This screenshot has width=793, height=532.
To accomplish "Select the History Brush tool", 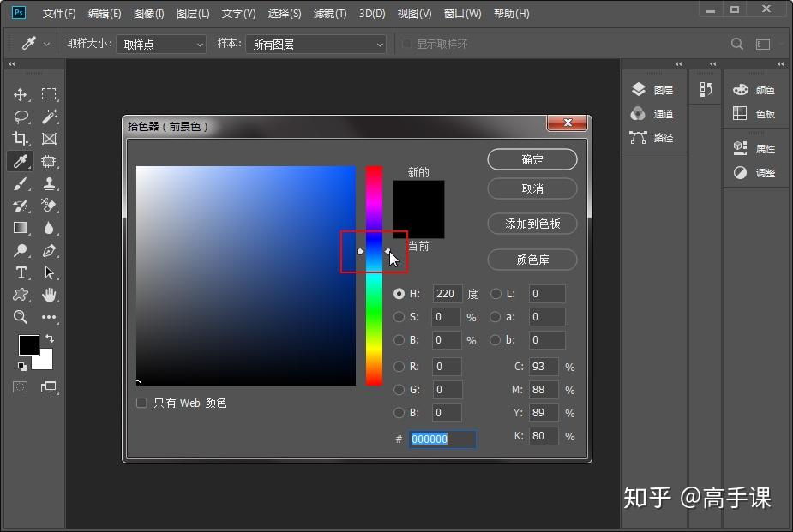I will point(21,206).
